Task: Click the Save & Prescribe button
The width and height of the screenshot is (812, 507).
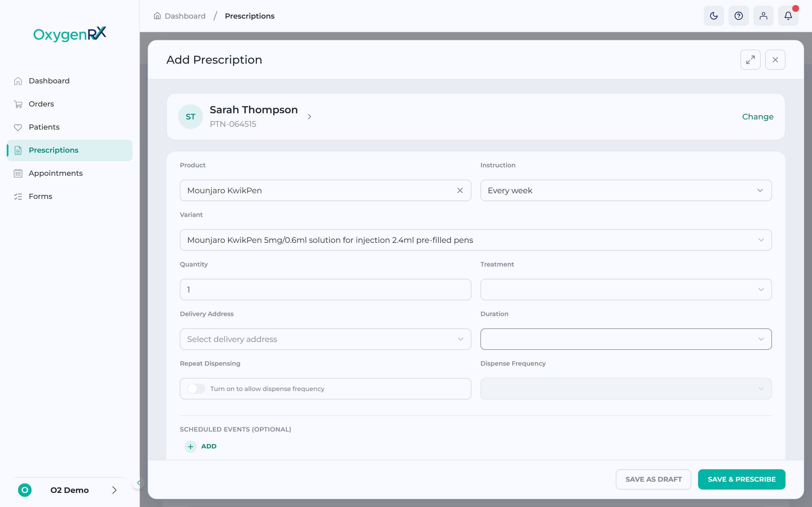Action: (x=742, y=479)
